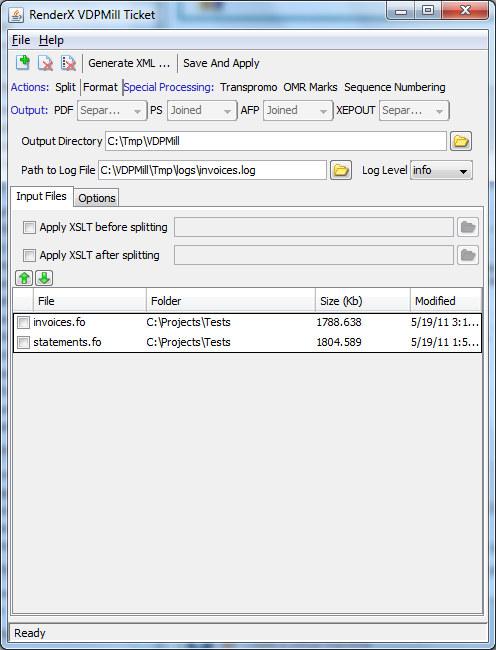Move file down with green down arrow
The image size is (496, 650).
tap(44, 278)
